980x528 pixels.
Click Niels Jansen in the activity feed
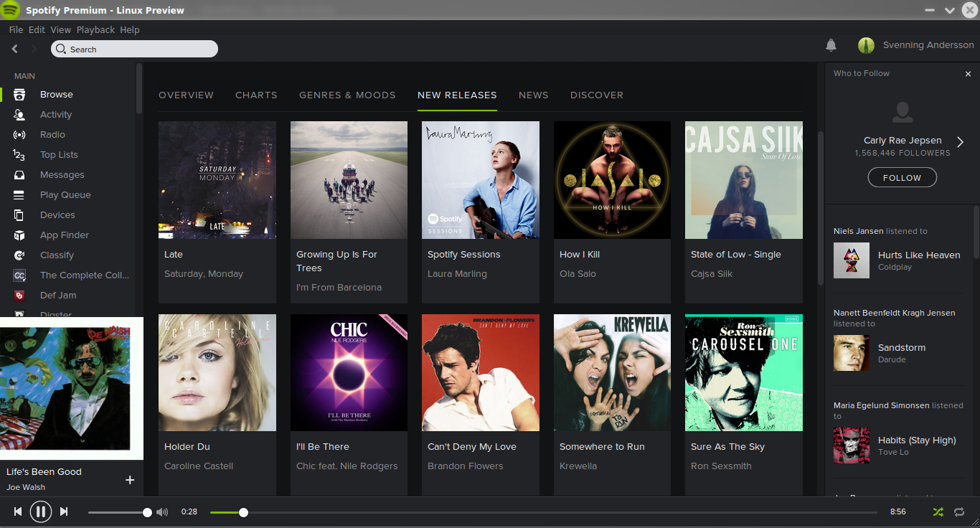(x=859, y=231)
